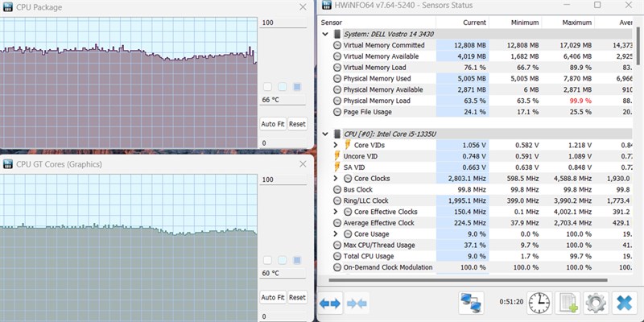
Task: Pick the dark blue swatch in CPU GT Cores
Action: coord(297,260)
